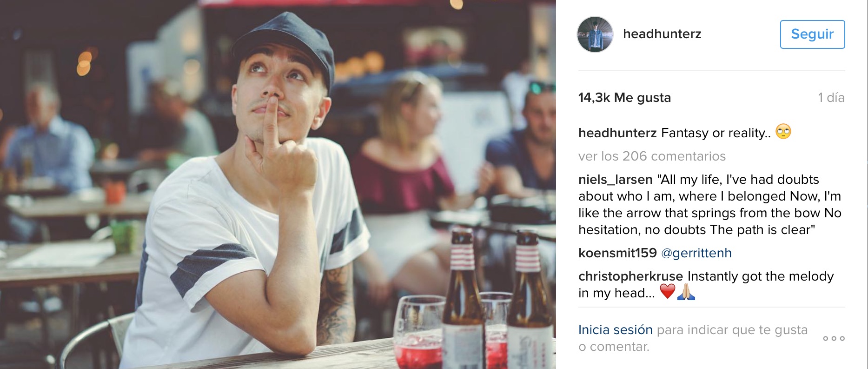Click the 14,3k Me gusta count

(x=624, y=98)
